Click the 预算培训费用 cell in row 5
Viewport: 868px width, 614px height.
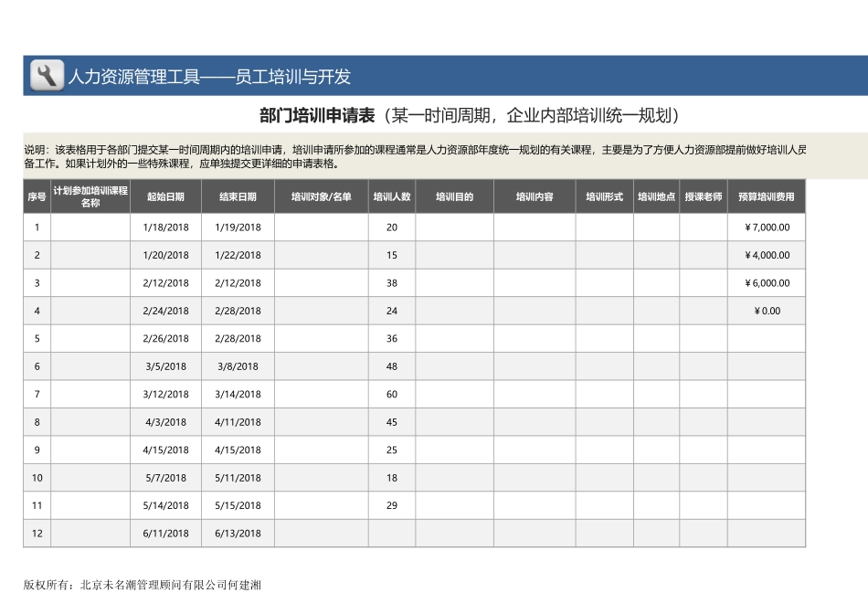point(767,339)
